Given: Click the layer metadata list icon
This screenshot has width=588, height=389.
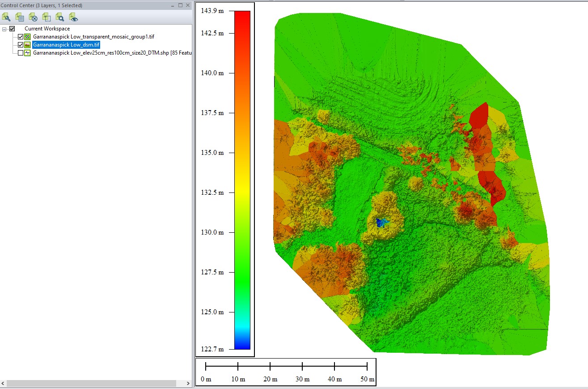Looking at the screenshot, I should point(20,17).
